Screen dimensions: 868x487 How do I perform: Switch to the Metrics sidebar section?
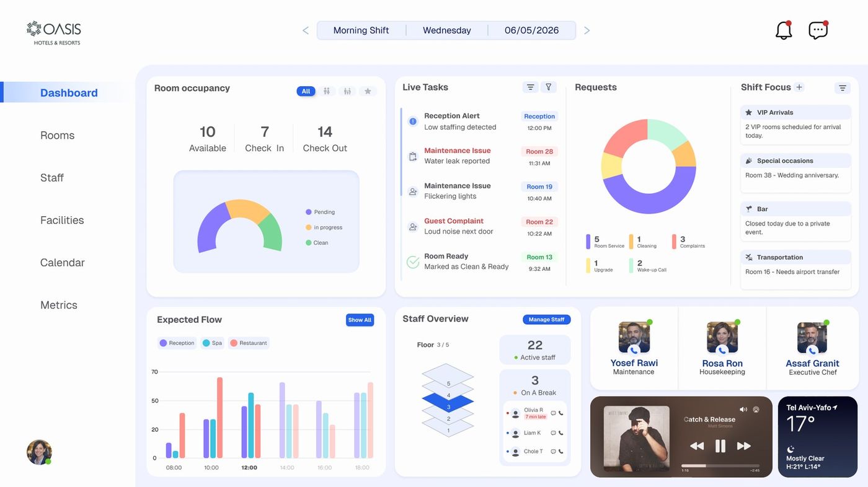click(59, 305)
